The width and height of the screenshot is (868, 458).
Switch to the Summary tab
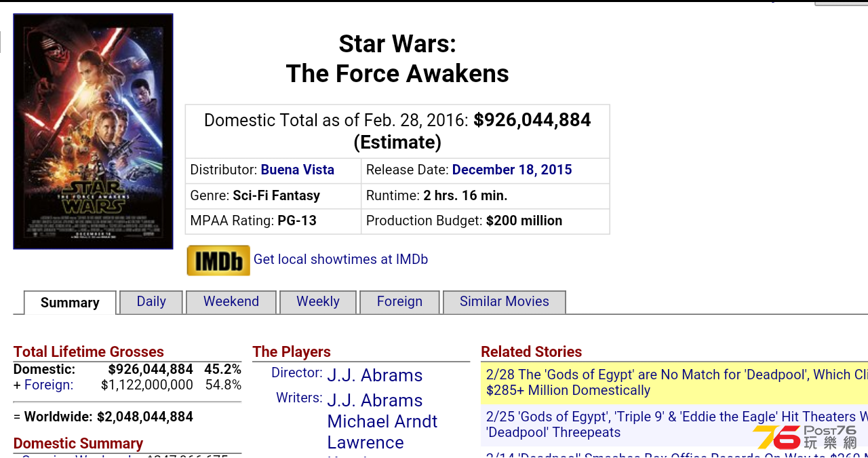pyautogui.click(x=70, y=303)
